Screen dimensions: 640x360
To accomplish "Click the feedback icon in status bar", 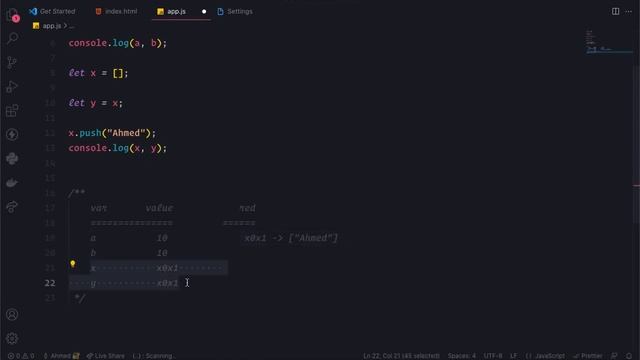I will coord(614,356).
